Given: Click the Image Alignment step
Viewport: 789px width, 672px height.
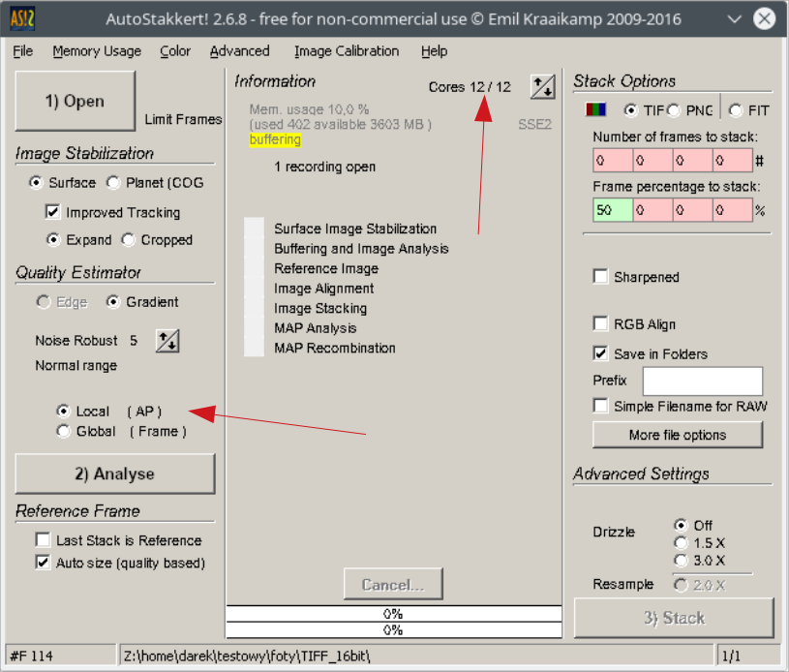Looking at the screenshot, I should coord(324,289).
